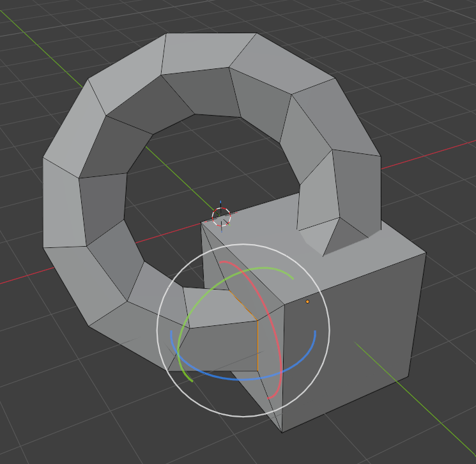This screenshot has width=476, height=464.
Task: Select the orange highlighted vertical edge
Action: pyautogui.click(x=257, y=346)
